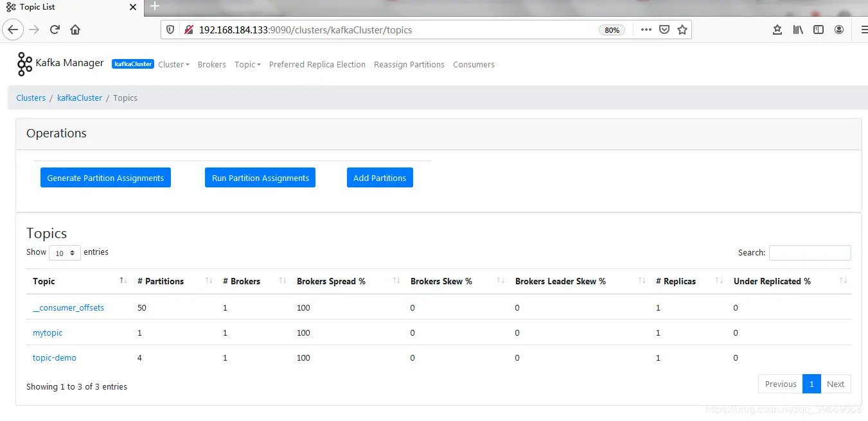Image resolution: width=868 pixels, height=421 pixels.
Task: Click the Clusters breadcrumb link
Action: coord(31,98)
